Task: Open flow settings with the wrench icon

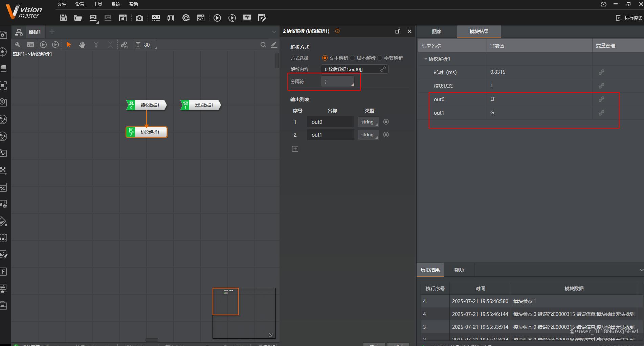Action: tap(17, 45)
